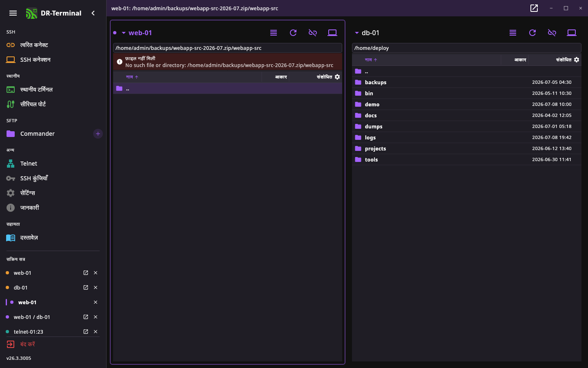Select the orange web-01 active session
The width and height of the screenshot is (588, 368).
22,273
